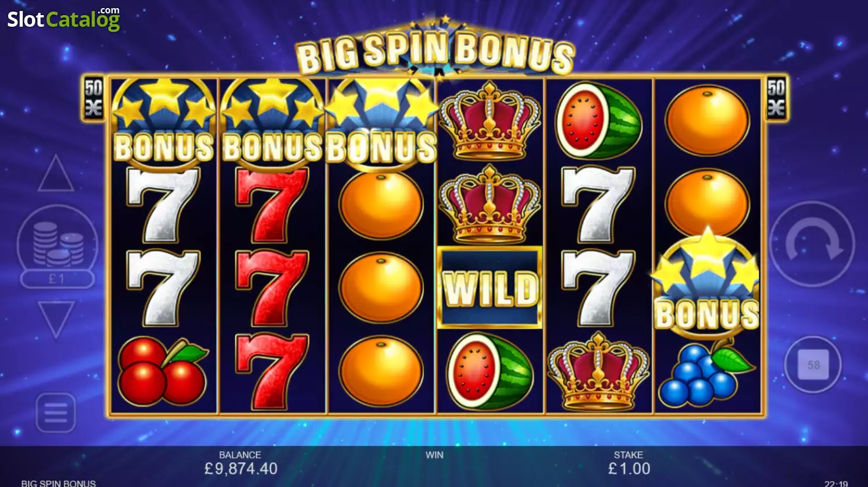Click the stake amount £1.00
Image resolution: width=868 pixels, height=487 pixels.
(x=629, y=468)
